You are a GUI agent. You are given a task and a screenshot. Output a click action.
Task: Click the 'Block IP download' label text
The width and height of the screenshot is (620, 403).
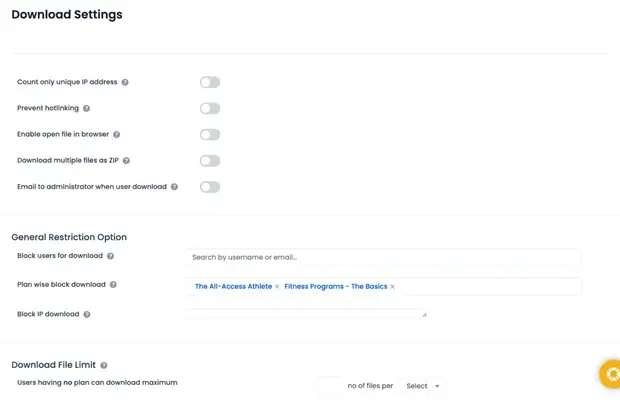[x=48, y=314]
